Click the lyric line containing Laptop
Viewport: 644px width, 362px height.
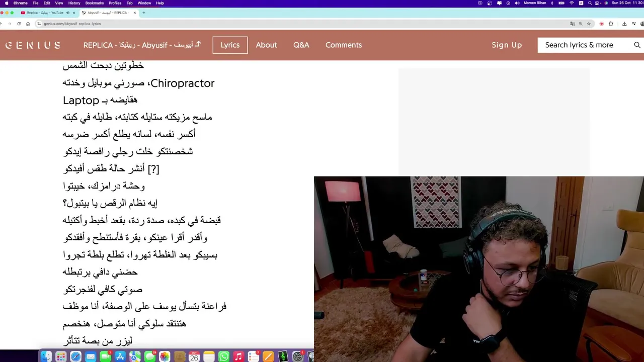[100, 100]
